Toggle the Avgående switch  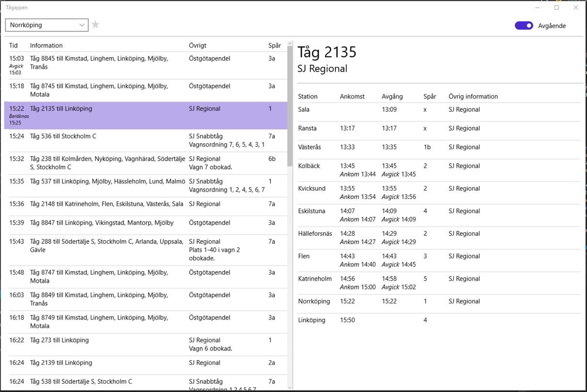click(x=524, y=26)
